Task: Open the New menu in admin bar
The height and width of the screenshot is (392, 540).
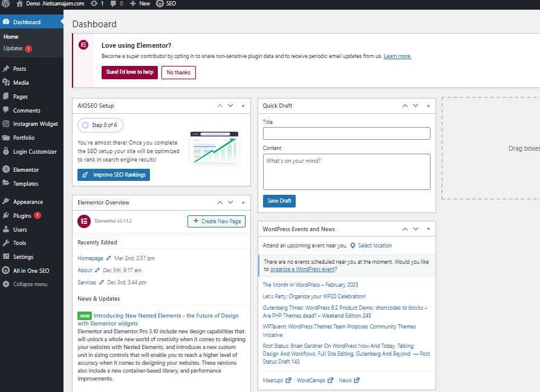Action: (140, 4)
